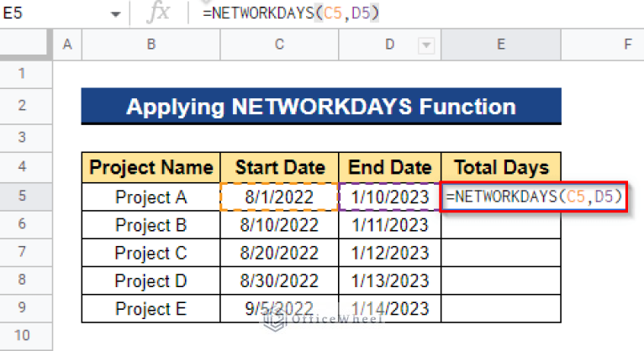This screenshot has height=351, width=644.
Task: Select row 5 header
Action: [x=26, y=196]
